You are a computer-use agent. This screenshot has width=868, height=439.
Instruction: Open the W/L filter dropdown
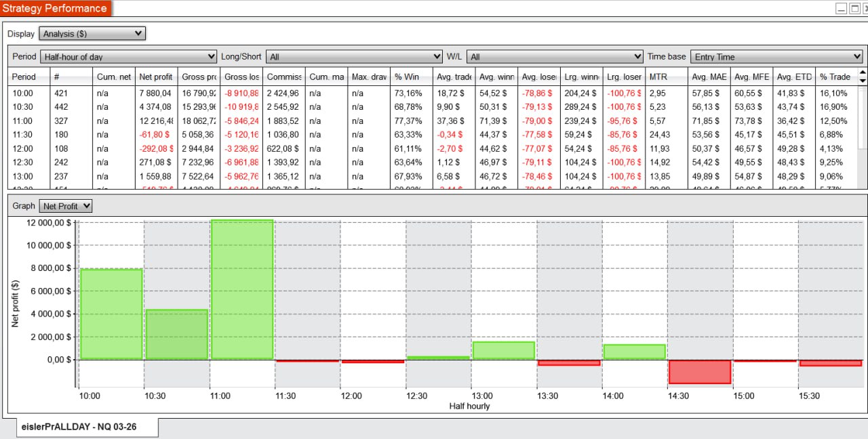click(x=555, y=57)
